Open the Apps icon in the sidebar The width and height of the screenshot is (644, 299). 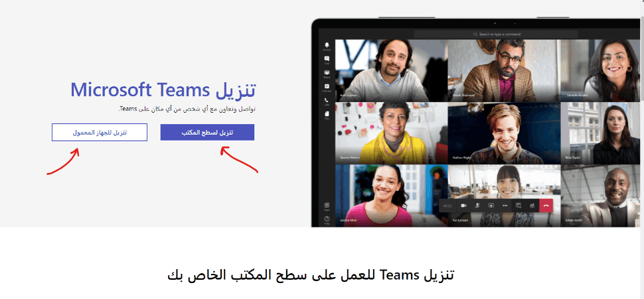[x=327, y=206]
